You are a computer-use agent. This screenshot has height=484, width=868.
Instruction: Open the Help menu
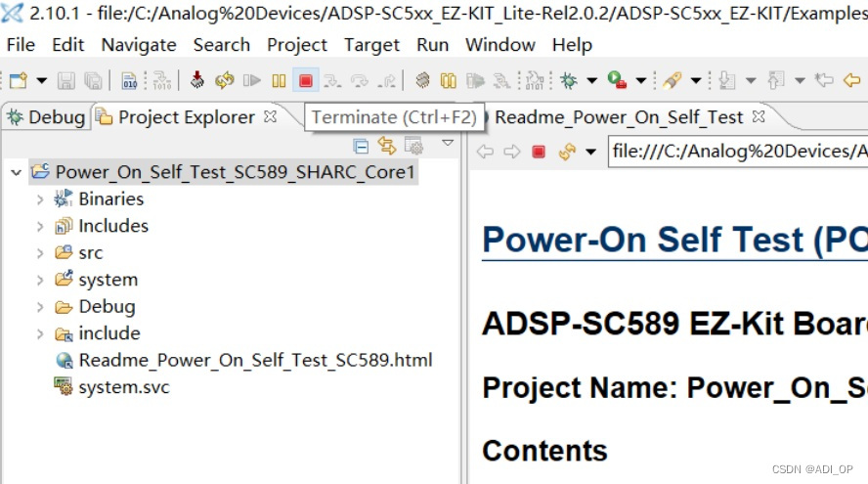tap(572, 44)
